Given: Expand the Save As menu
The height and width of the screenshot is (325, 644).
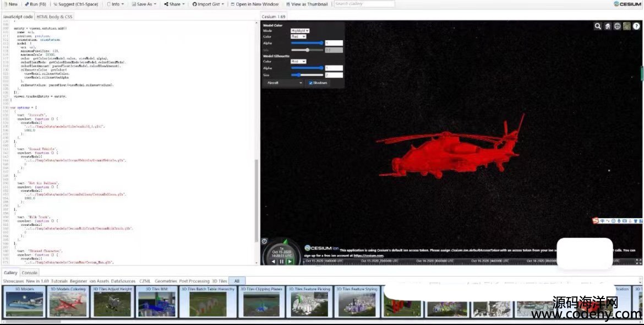Looking at the screenshot, I should (x=144, y=4).
